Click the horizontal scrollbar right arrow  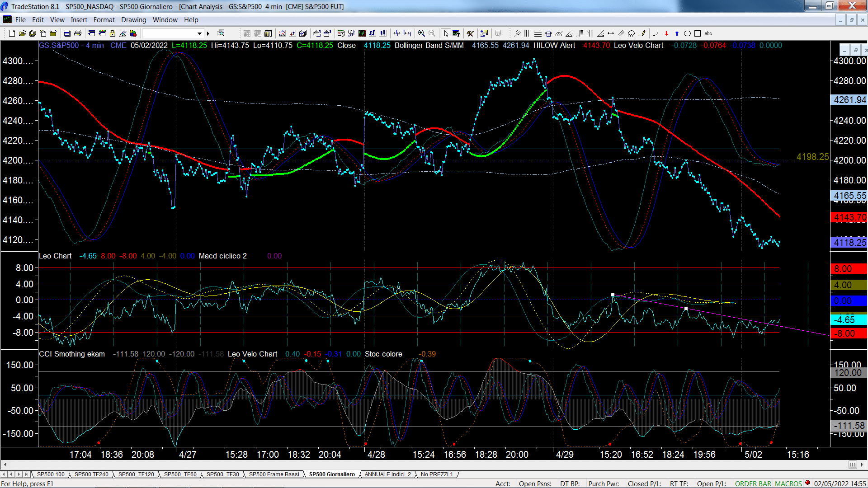[863, 465]
